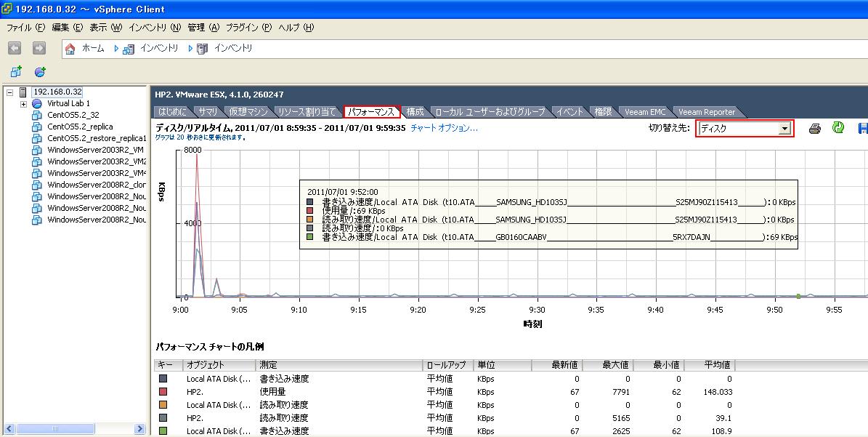
Task: Click the orange 読み取り速度 legend color swatch
Action: (x=163, y=405)
